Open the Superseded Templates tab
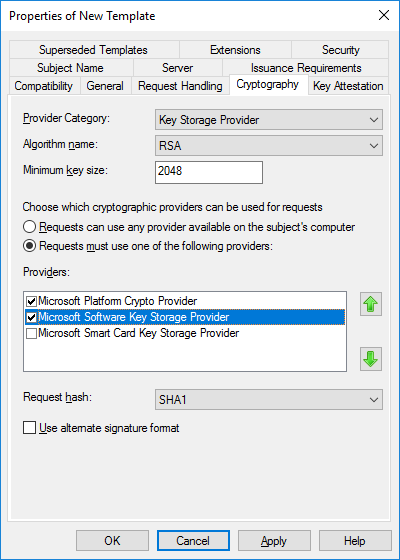The width and height of the screenshot is (400, 560). point(93,50)
